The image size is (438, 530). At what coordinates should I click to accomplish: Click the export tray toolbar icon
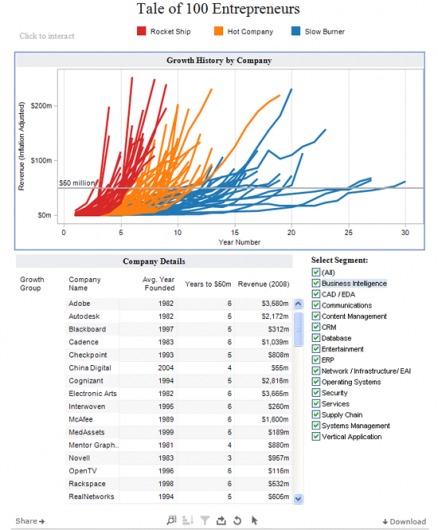[x=221, y=521]
